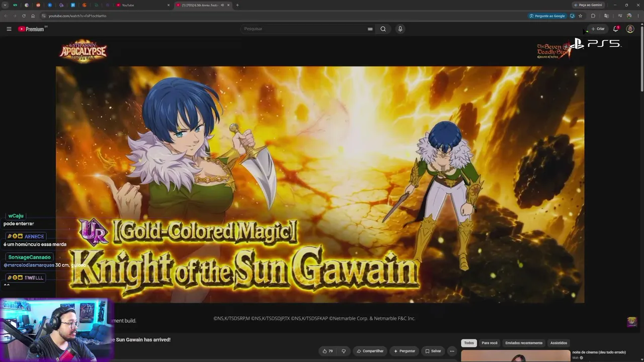
Task: Select the Para você filter chip
Action: click(490, 343)
